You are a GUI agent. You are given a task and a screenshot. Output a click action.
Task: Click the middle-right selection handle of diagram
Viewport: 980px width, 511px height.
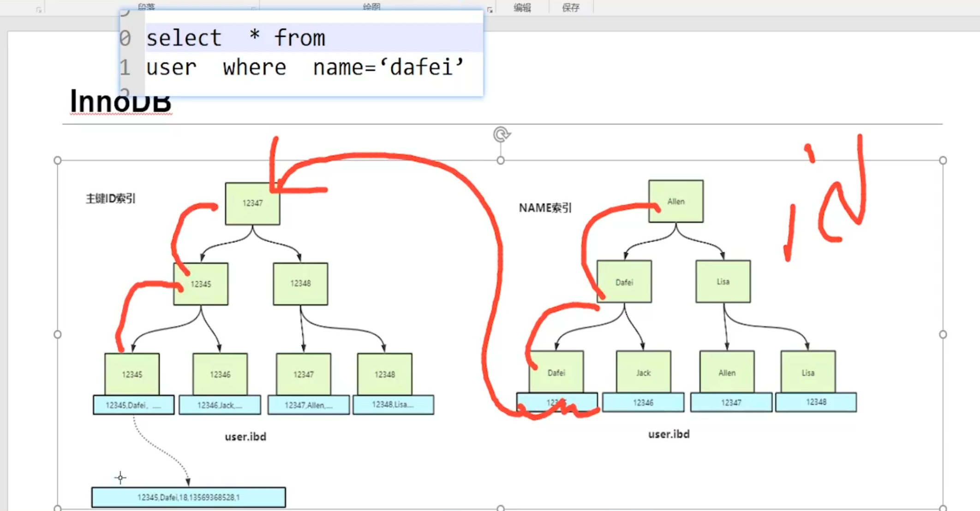pyautogui.click(x=943, y=334)
